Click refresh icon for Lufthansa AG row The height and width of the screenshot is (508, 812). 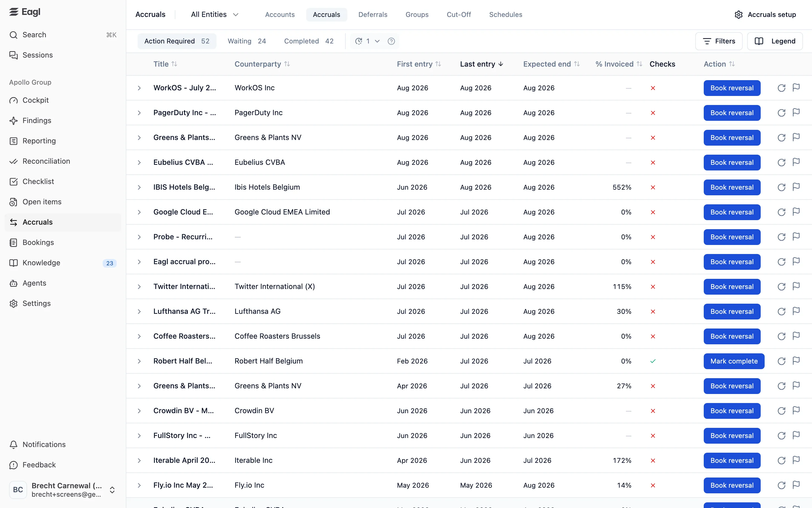click(782, 312)
